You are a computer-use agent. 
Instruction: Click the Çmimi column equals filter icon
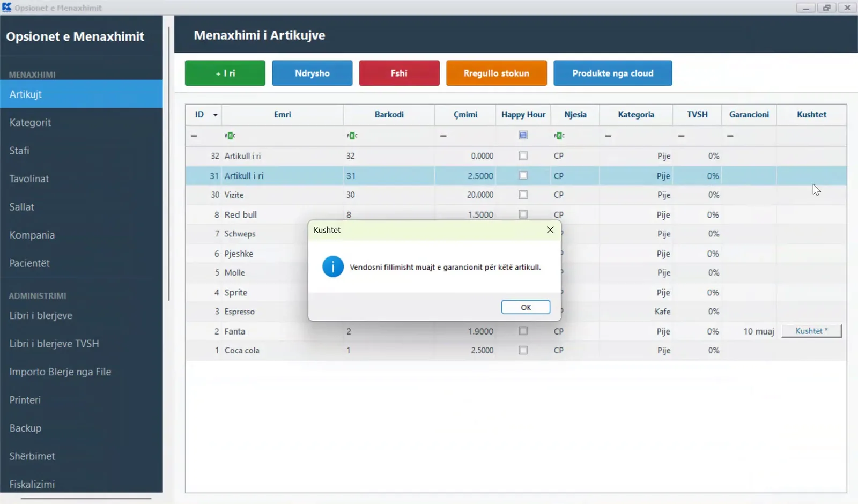coord(443,136)
